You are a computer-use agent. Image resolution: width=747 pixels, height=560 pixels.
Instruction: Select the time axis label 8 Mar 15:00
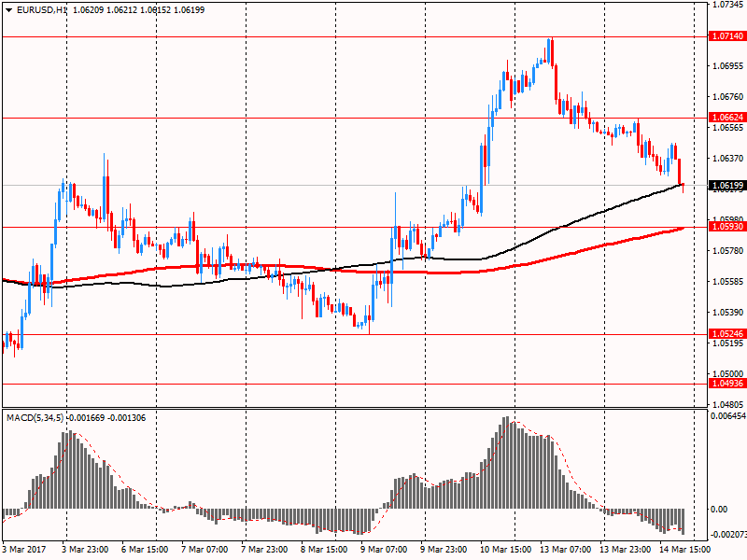(x=324, y=549)
